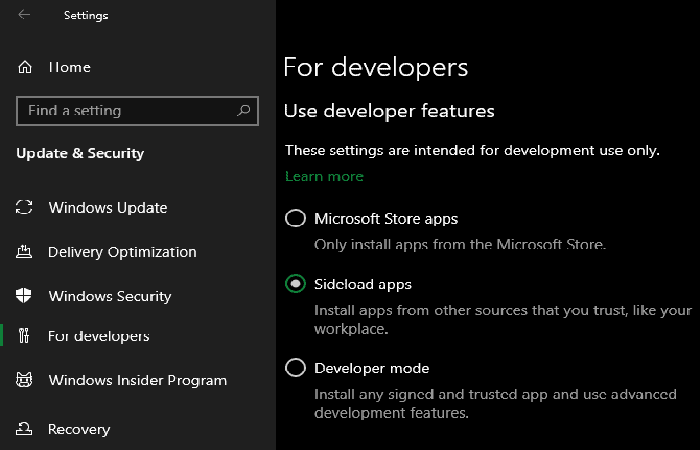Viewport: 700px width, 450px height.
Task: Click the Recovery icon
Action: tap(24, 429)
